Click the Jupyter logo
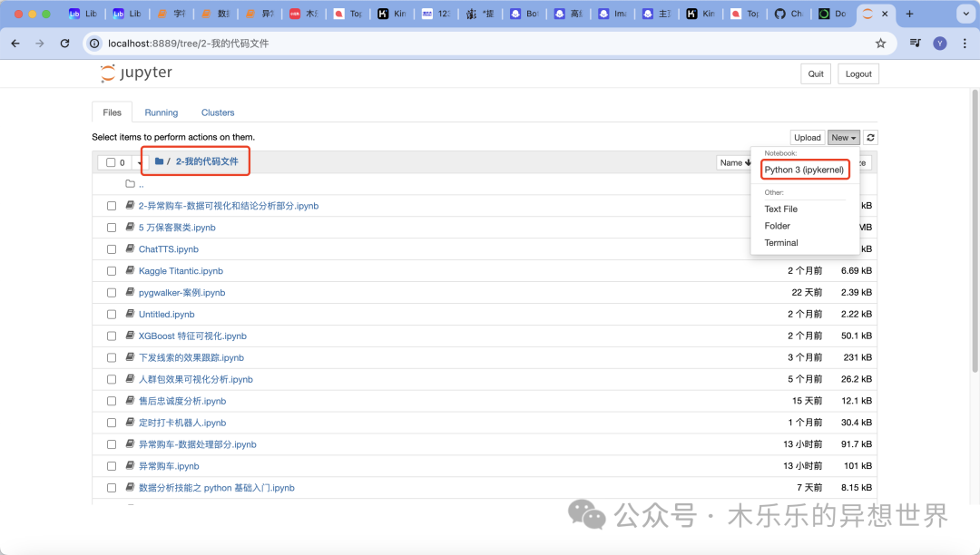Viewport: 980px width, 555px height. [x=136, y=73]
